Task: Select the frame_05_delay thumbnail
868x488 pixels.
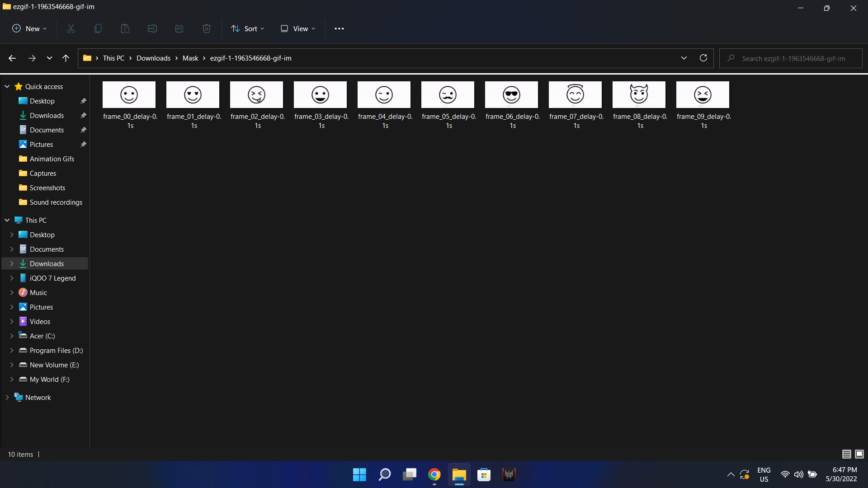Action: pyautogui.click(x=448, y=95)
